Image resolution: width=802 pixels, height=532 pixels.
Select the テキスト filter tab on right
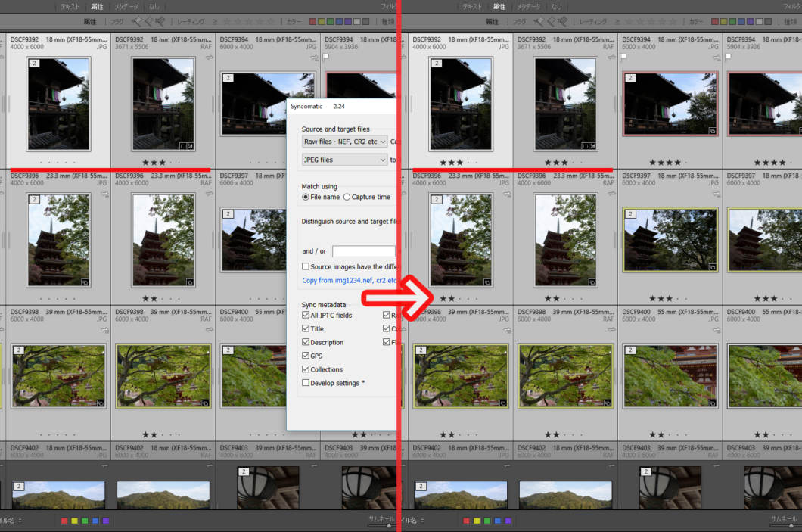tap(471, 6)
